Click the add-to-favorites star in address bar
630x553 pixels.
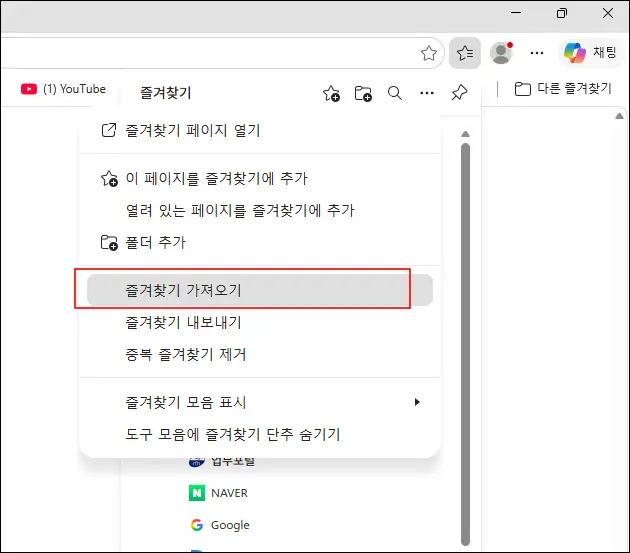[x=429, y=53]
